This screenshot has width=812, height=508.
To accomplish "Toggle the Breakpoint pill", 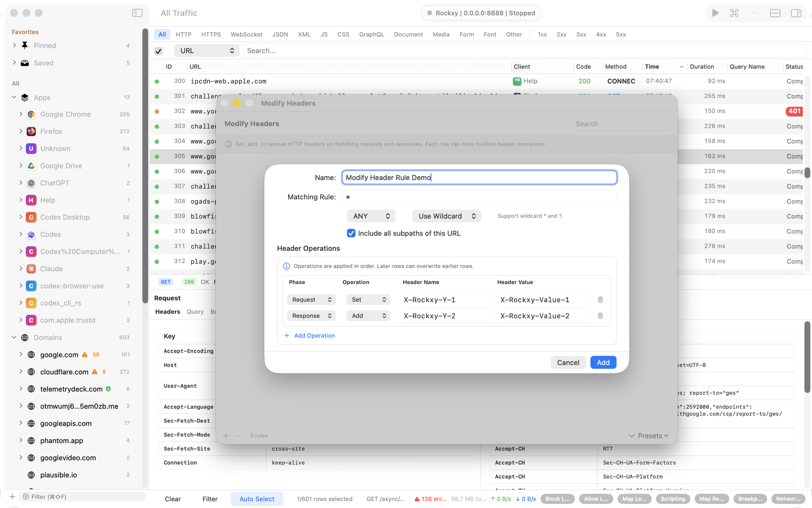I will click(x=750, y=499).
